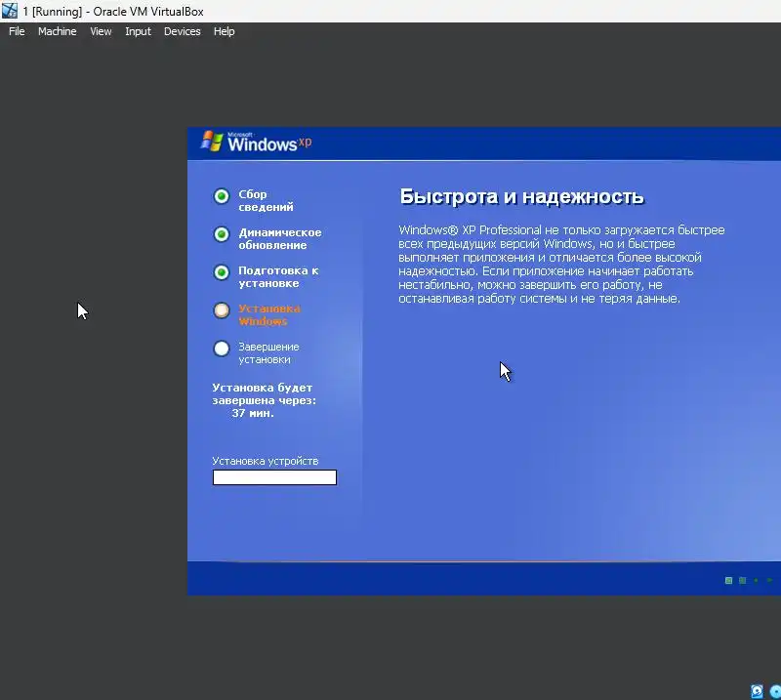Open the Devices menu
781x700 pixels.
click(x=183, y=31)
